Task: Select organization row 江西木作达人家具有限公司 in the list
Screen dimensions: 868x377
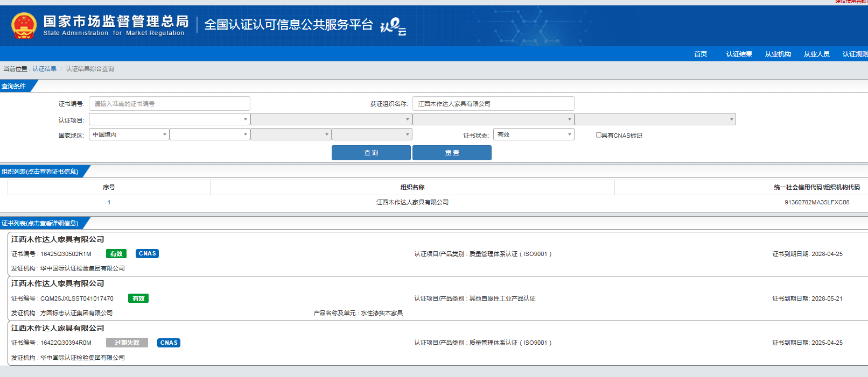Action: pyautogui.click(x=412, y=202)
